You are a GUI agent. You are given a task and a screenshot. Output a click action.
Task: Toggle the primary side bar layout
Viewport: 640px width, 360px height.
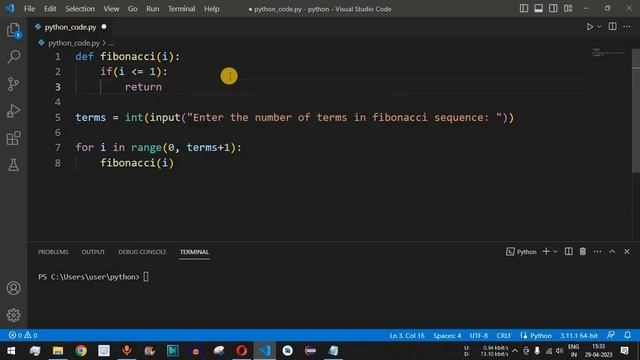pyautogui.click(x=524, y=9)
